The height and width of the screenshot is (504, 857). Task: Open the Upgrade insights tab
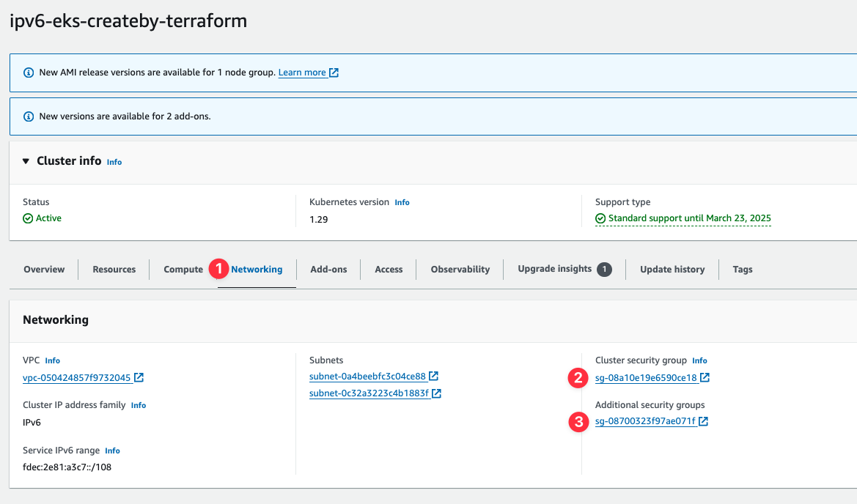click(x=555, y=269)
